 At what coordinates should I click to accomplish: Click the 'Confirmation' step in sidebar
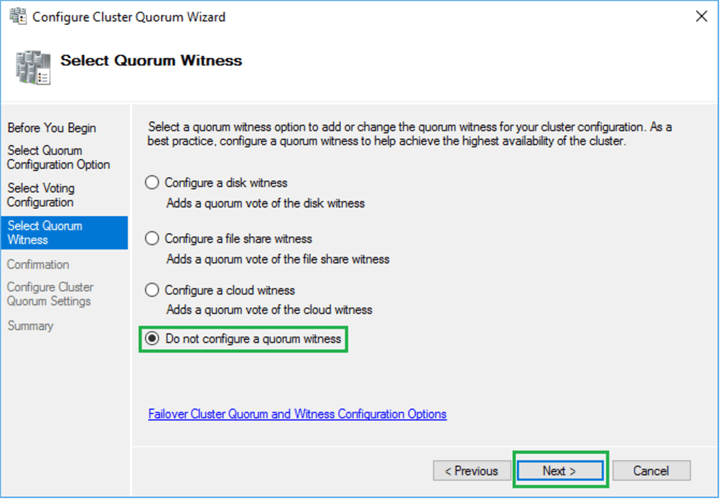(38, 264)
